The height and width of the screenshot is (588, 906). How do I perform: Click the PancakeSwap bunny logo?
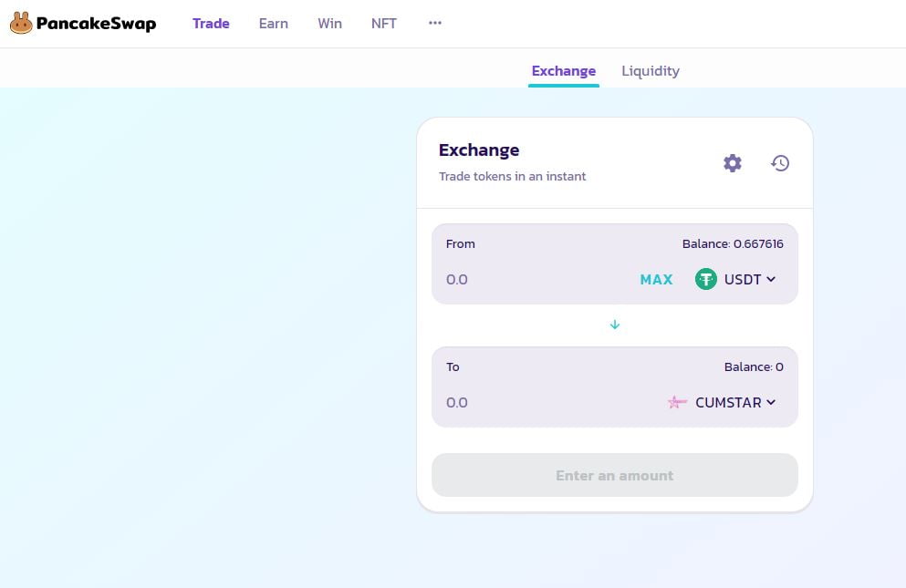tap(21, 24)
